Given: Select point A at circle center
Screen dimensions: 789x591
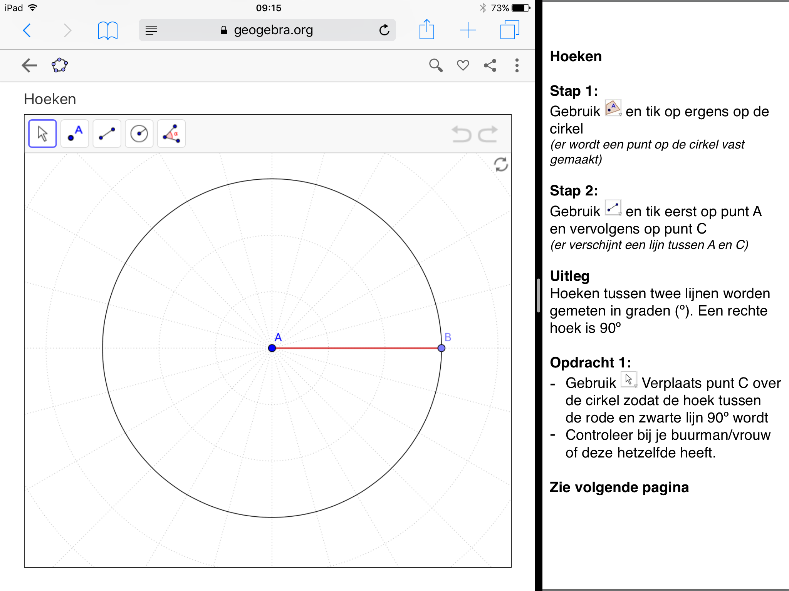Looking at the screenshot, I should [272, 348].
